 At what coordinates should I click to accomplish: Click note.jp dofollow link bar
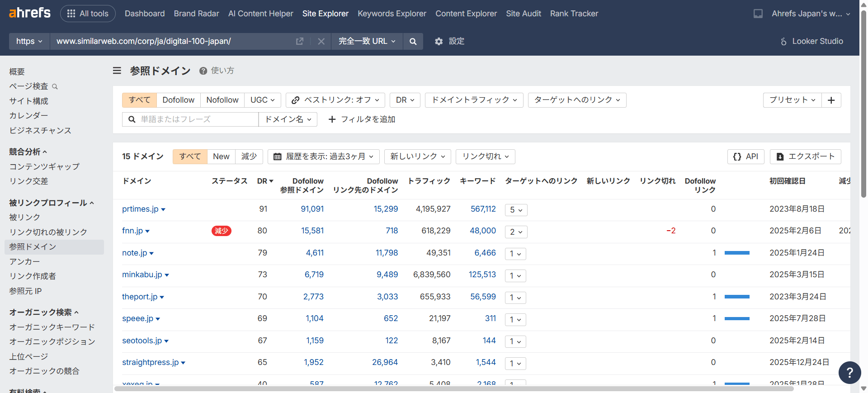point(737,253)
